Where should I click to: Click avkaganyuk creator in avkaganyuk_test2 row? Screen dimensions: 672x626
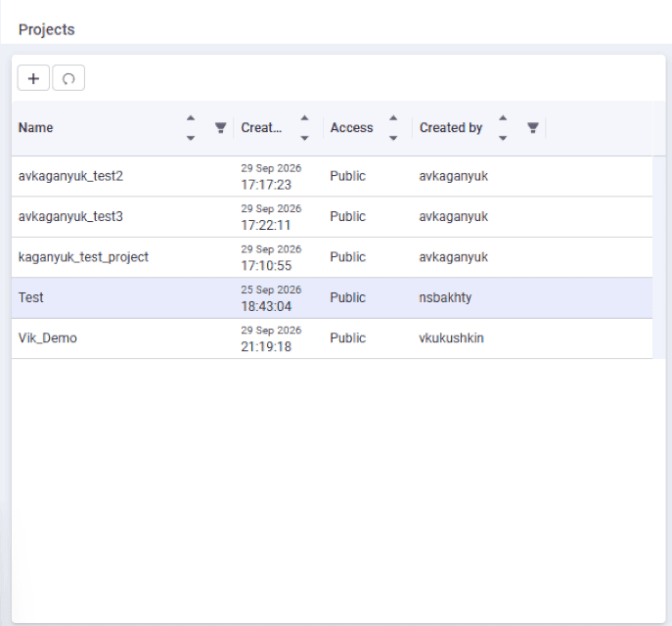[x=454, y=176]
